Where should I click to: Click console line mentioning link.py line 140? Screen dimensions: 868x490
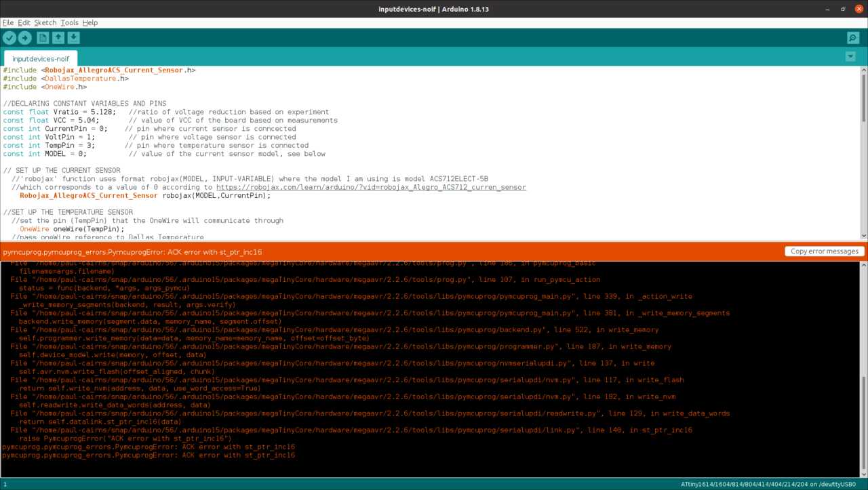[351, 430]
